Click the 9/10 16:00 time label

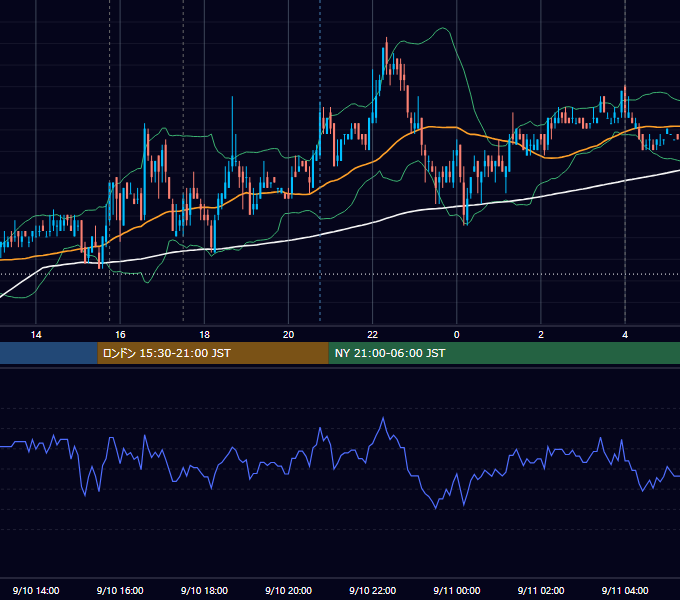pos(120,590)
